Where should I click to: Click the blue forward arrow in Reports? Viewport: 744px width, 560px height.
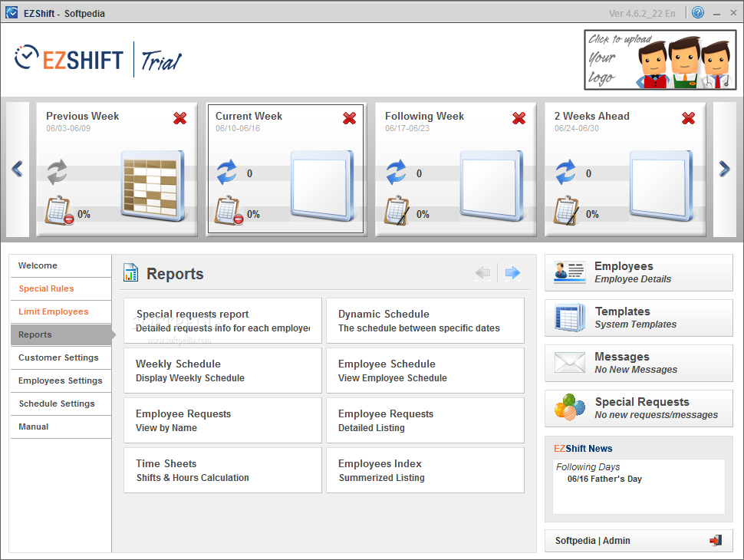pos(512,273)
